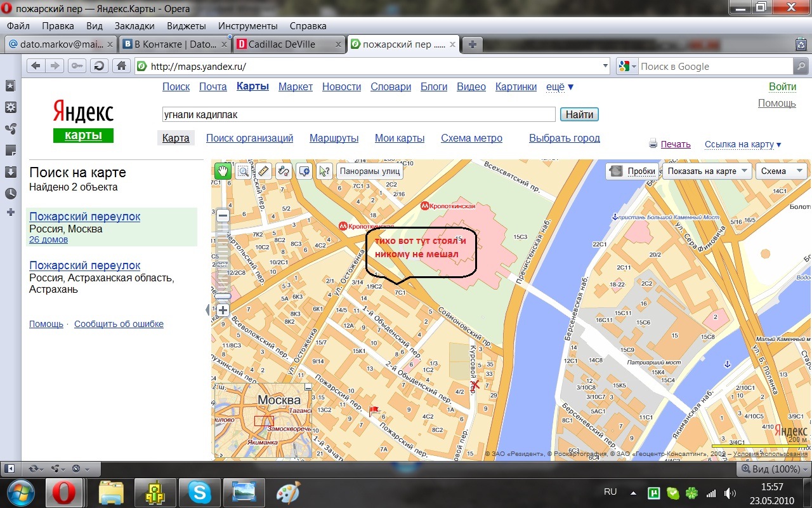Open the Opera Unite sidebar panel
The width and height of the screenshot is (812, 508).
10,129
